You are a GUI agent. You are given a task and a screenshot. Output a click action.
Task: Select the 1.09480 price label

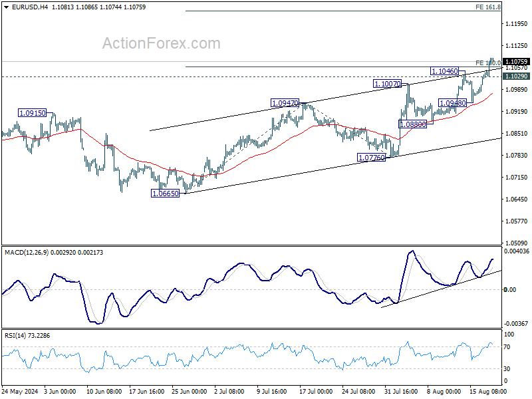point(453,102)
